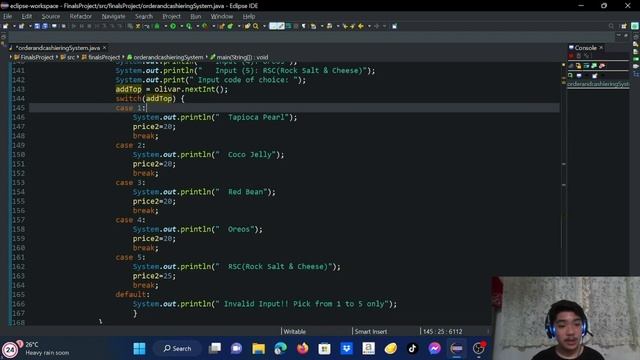Click the Smart Insert status bar entry
This screenshot has height=360, width=640.
pyautogui.click(x=371, y=331)
